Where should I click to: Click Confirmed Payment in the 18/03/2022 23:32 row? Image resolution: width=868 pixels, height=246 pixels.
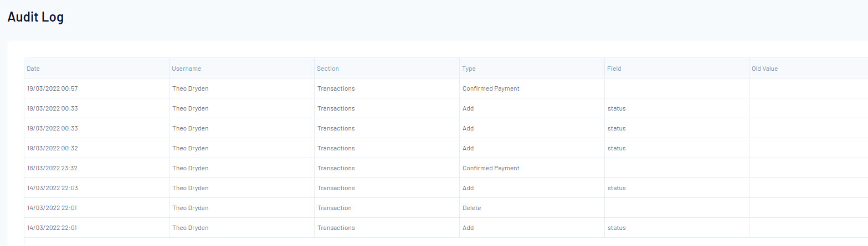point(491,168)
